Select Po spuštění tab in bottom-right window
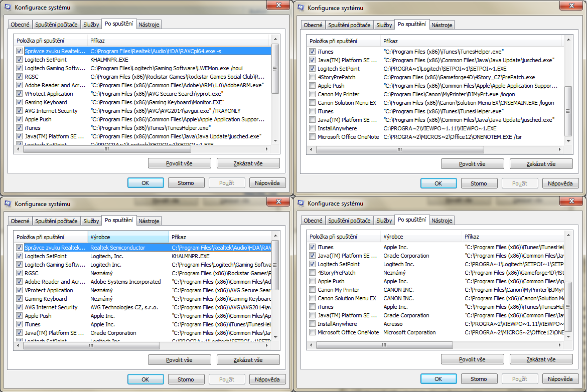 click(x=412, y=220)
